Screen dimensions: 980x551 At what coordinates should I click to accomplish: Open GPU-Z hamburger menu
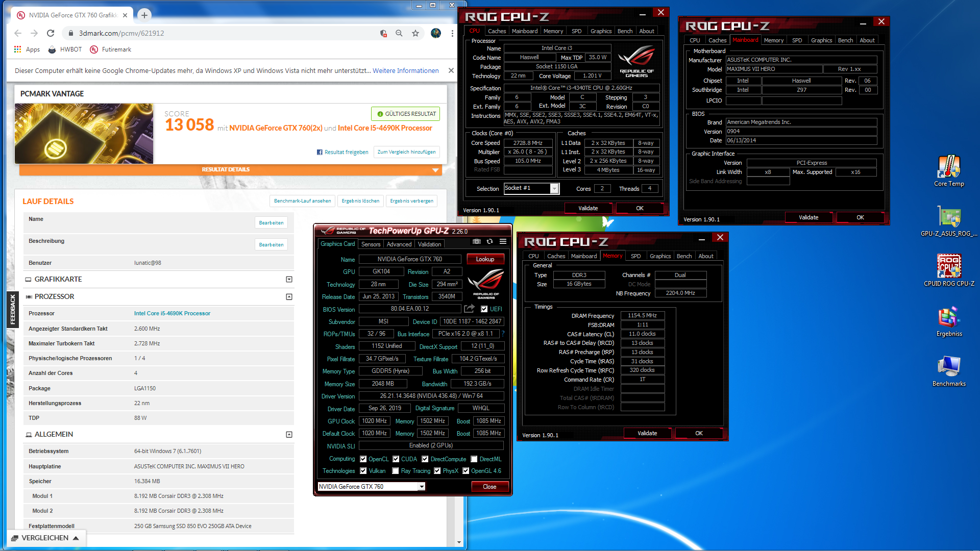tap(503, 241)
